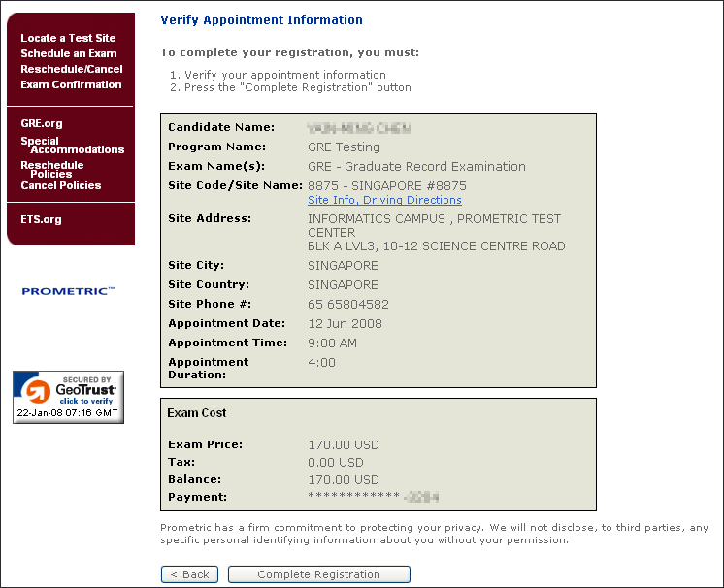View Reschedule Policies link
The height and width of the screenshot is (588, 724).
(x=52, y=169)
